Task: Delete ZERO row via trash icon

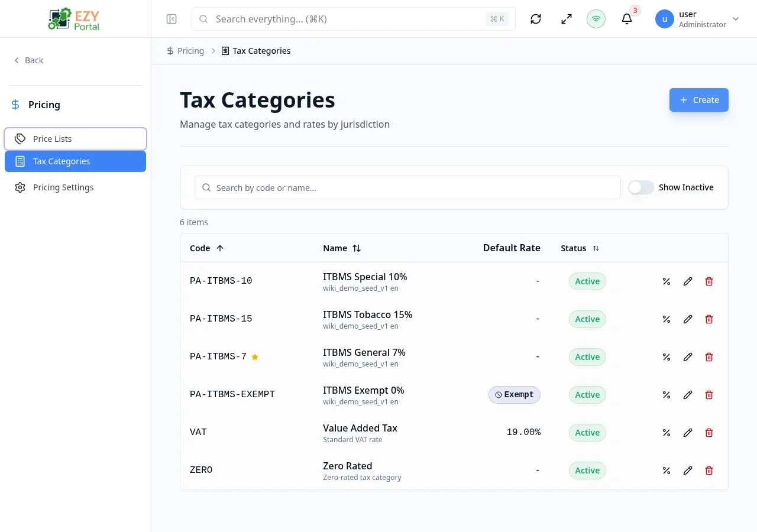Action: [709, 471]
